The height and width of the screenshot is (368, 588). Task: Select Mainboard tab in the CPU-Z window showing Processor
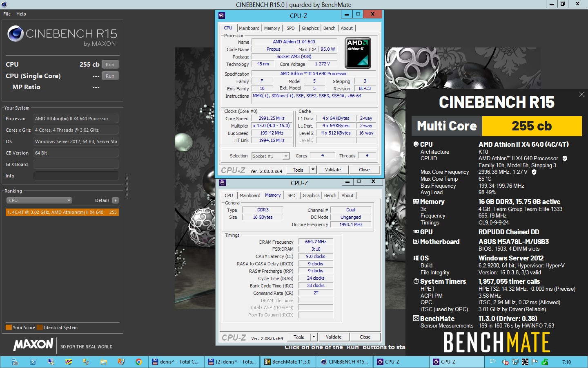[249, 28]
